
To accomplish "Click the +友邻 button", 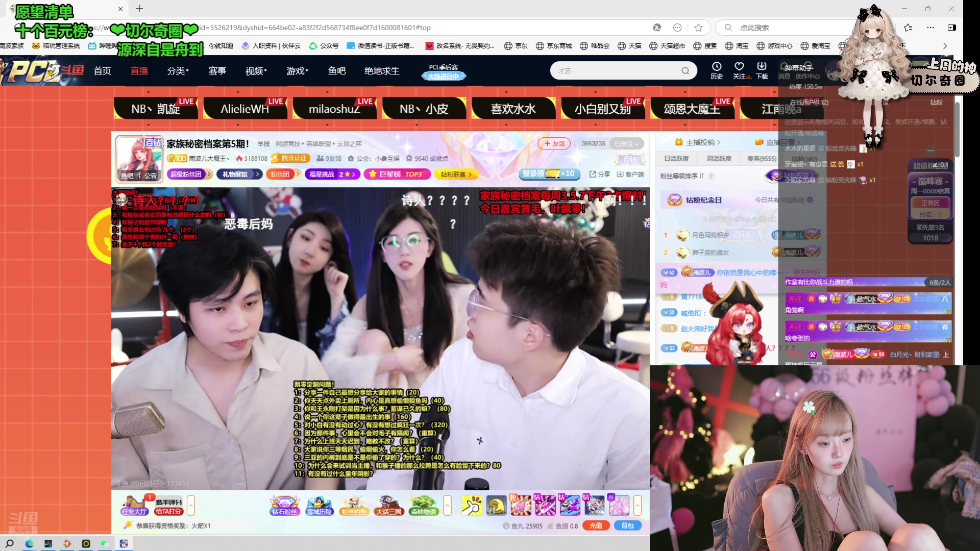I will pos(554,144).
